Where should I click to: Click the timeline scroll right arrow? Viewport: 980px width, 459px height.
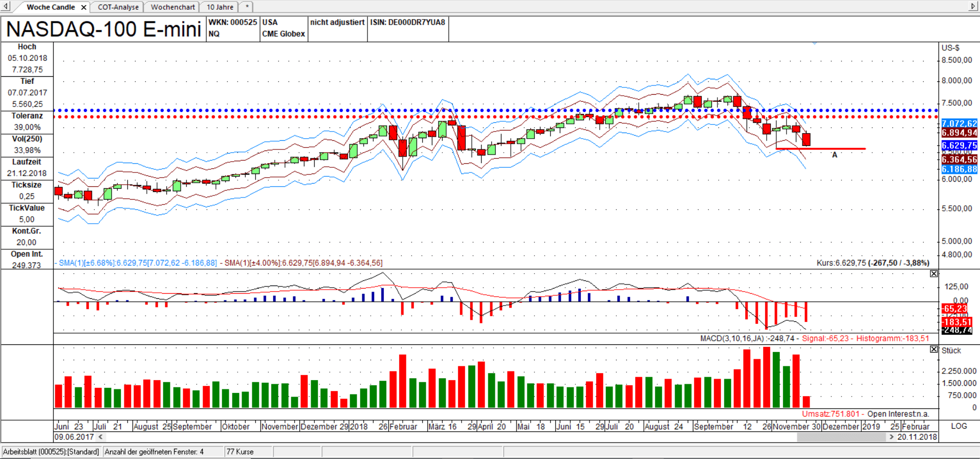click(891, 437)
